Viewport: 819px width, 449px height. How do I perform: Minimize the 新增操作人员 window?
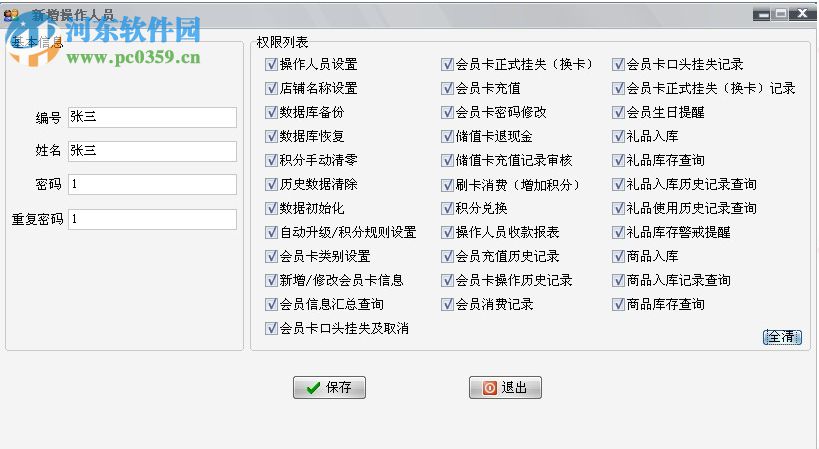[763, 14]
